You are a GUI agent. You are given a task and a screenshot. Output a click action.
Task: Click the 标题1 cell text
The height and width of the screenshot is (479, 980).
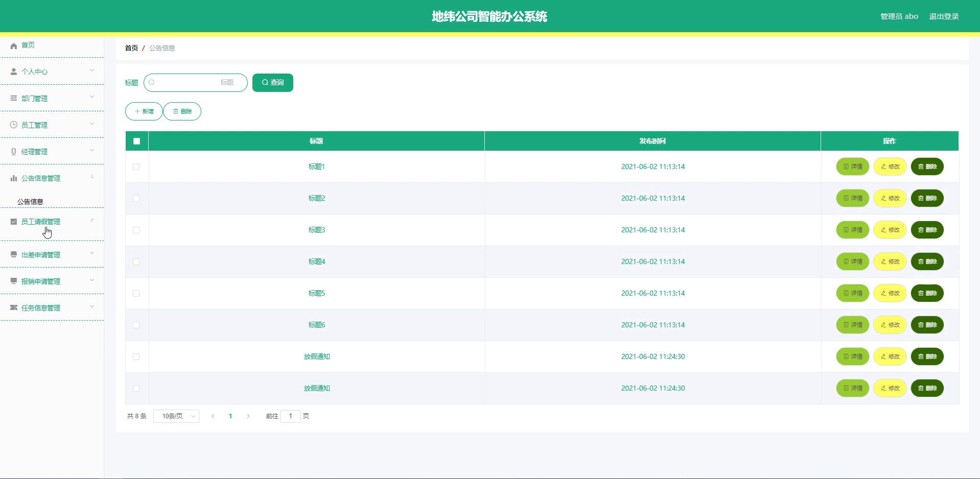(x=317, y=166)
